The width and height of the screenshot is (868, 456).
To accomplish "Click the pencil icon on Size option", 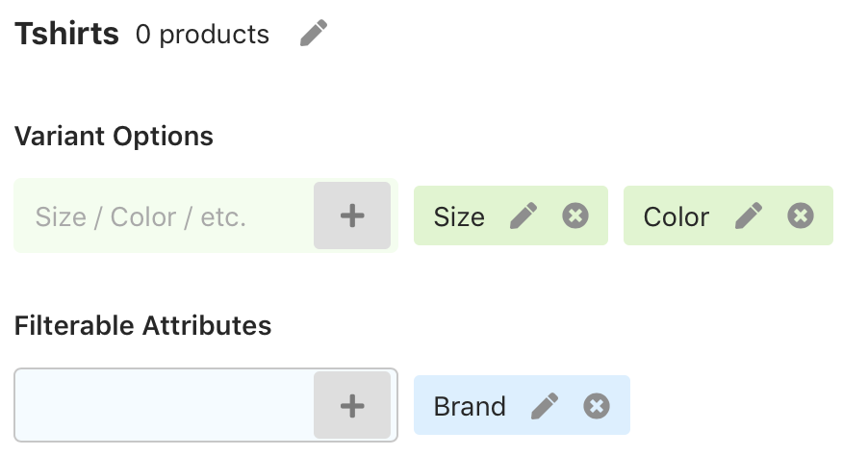I will point(523,215).
